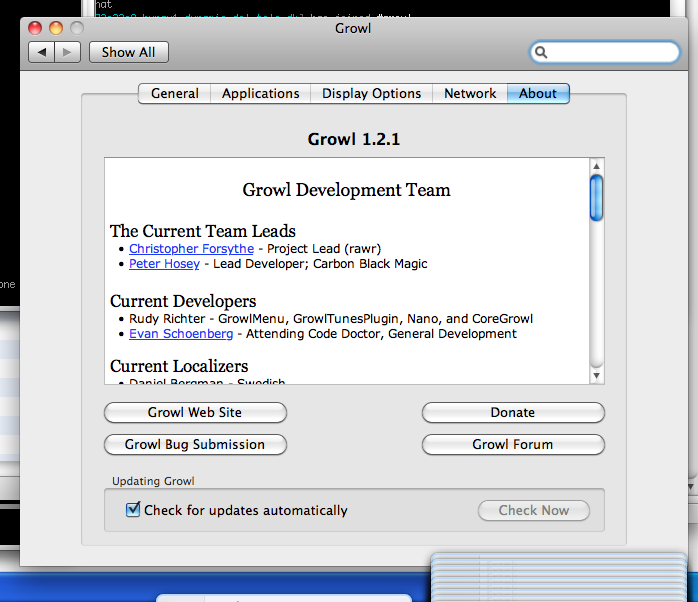The image size is (698, 602).
Task: Select the Display Options tab
Action: tap(371, 93)
